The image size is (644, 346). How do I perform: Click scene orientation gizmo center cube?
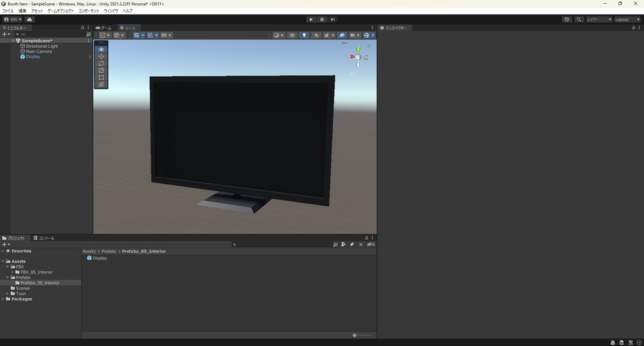pos(358,57)
